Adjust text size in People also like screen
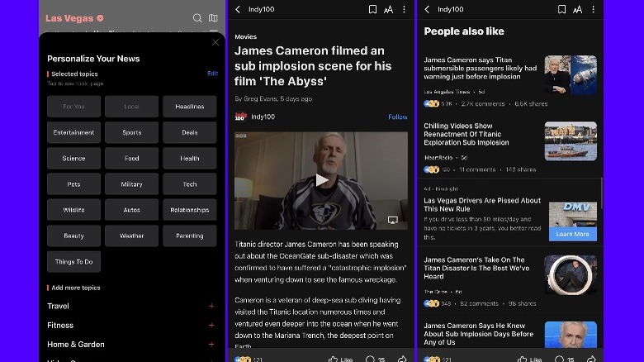This screenshot has height=362, width=644. [577, 9]
